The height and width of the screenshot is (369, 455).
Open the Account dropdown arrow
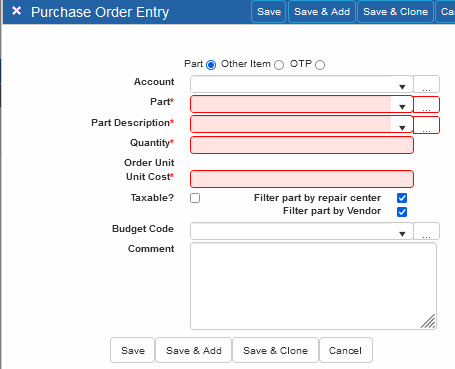pyautogui.click(x=402, y=87)
